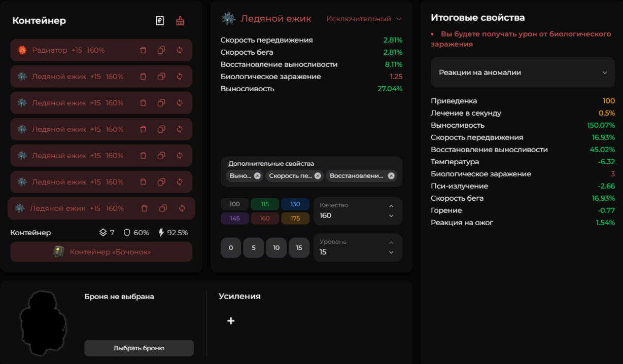Screen dimensions: 623x364
Task: Click the document icon beside the Контейнер title
Action: tap(160, 21)
